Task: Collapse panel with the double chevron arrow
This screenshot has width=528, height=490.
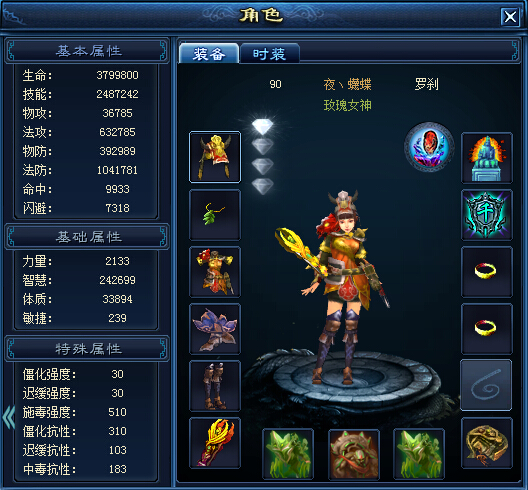Action: click(x=9, y=418)
